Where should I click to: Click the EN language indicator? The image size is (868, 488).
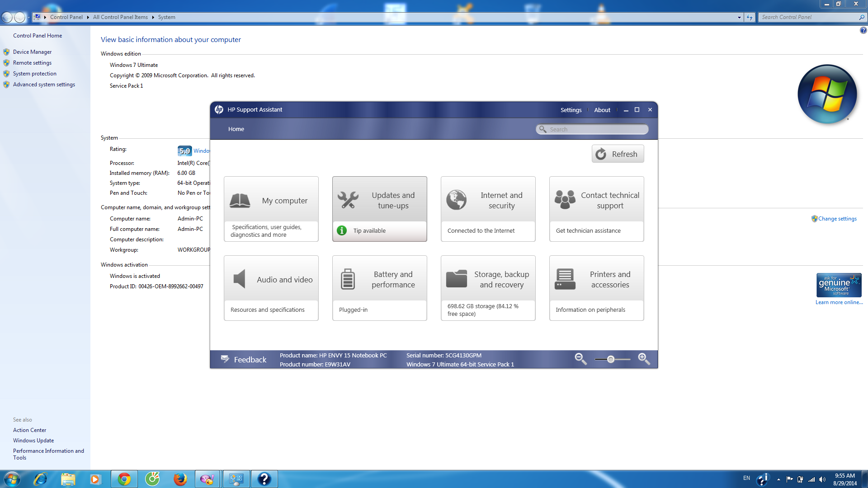point(746,478)
